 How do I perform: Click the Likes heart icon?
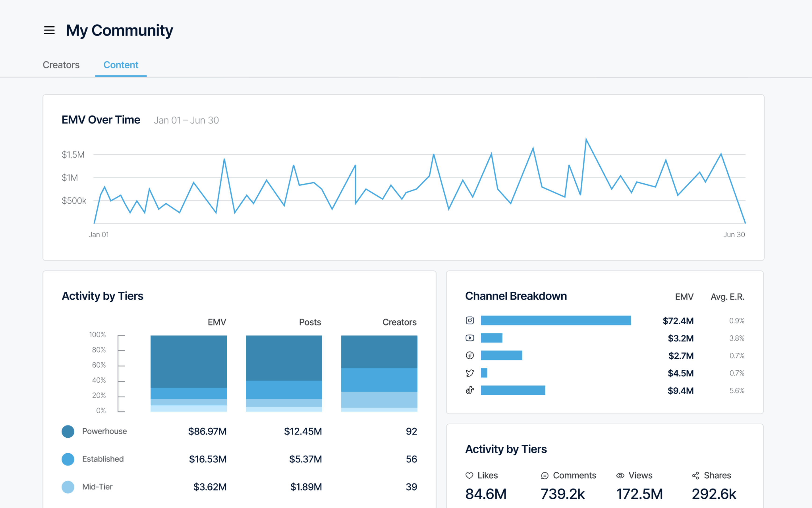tap(469, 476)
